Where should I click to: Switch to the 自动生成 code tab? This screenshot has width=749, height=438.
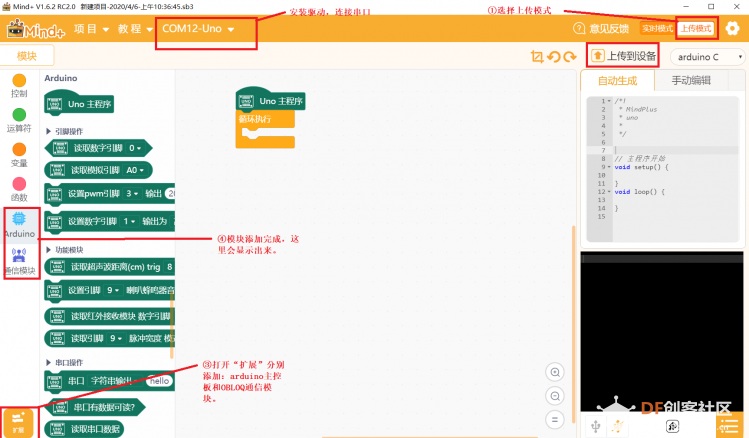click(617, 81)
